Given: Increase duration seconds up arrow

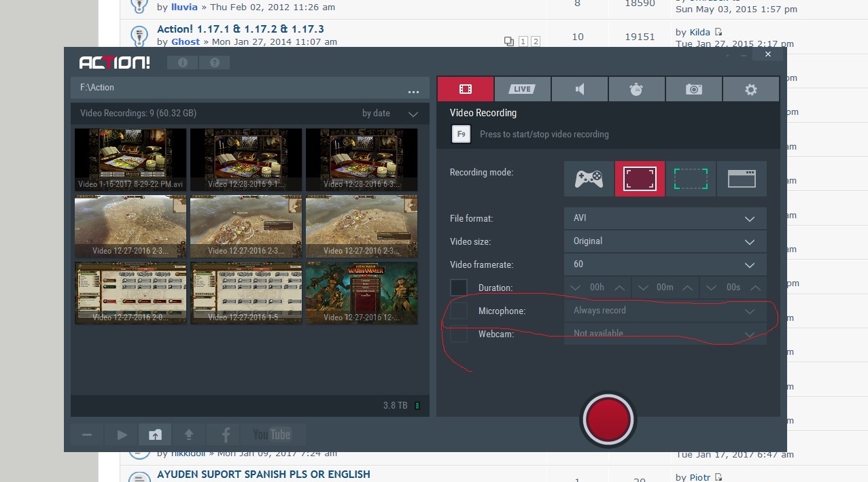Looking at the screenshot, I should pos(755,288).
